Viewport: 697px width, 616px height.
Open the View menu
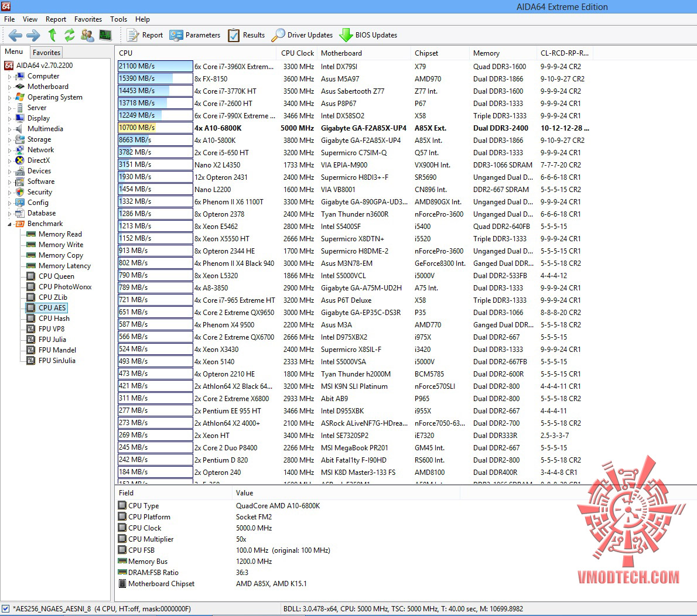click(x=30, y=19)
